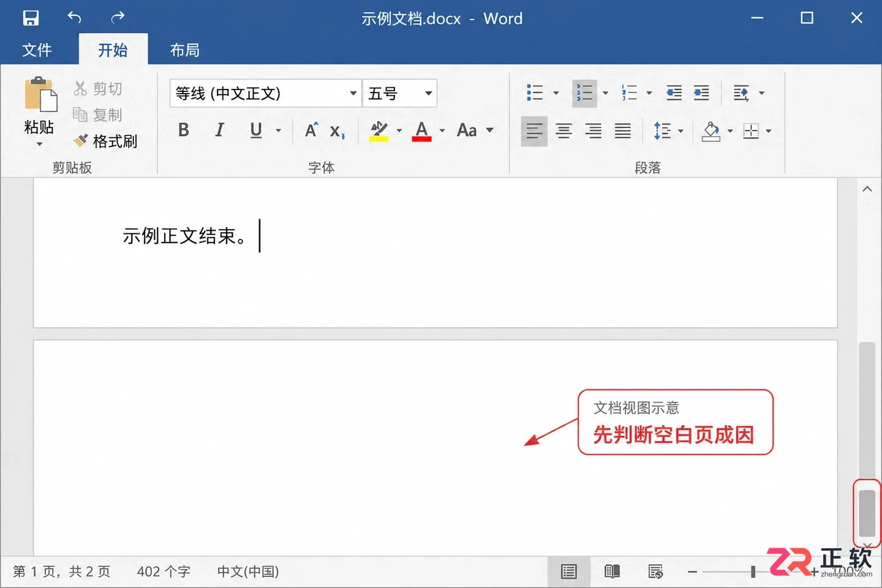
Task: Apply yellow text highlight color
Action: click(379, 131)
